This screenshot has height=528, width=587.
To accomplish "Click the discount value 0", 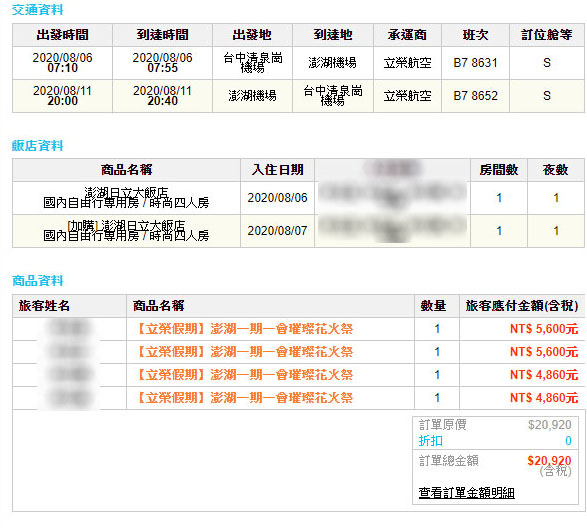I will point(568,441).
